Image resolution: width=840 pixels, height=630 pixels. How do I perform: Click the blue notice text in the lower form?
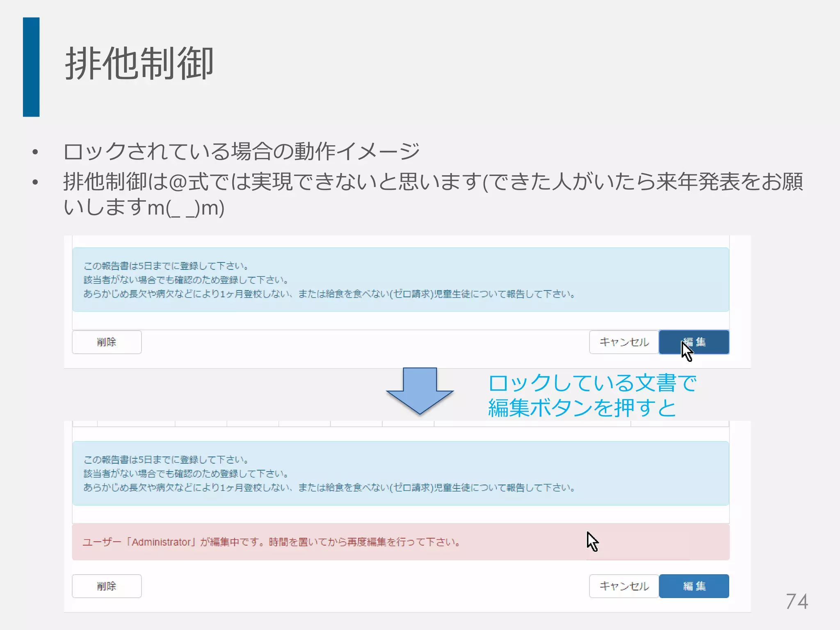329,474
